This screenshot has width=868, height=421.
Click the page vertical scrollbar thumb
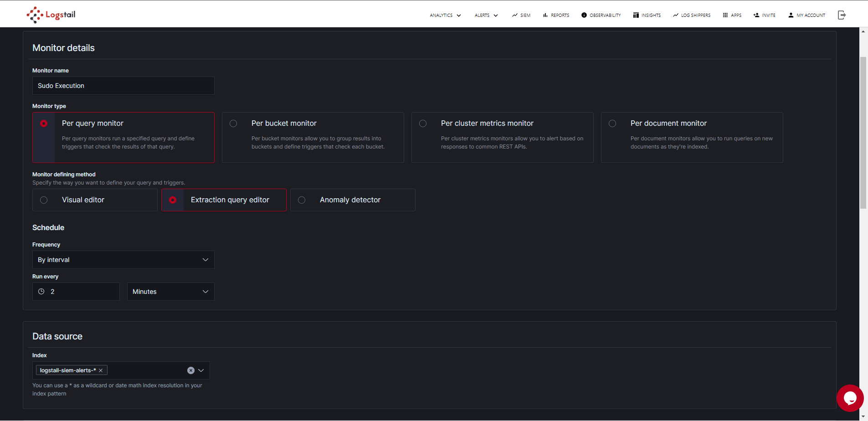[863, 133]
